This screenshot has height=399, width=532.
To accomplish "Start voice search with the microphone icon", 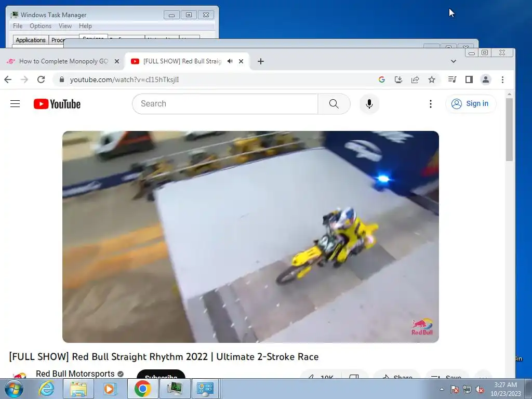I will pos(369,104).
